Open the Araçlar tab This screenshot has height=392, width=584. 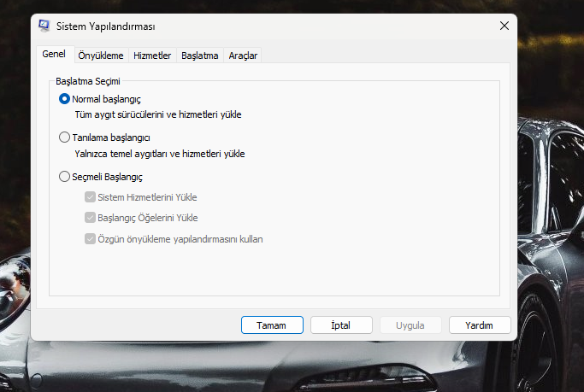[x=243, y=56]
